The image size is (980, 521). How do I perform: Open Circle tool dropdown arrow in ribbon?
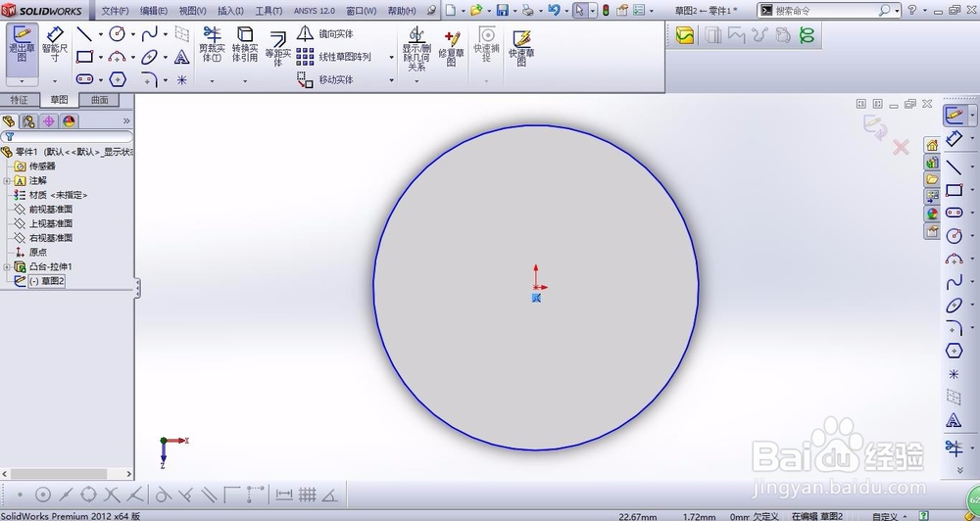(x=132, y=34)
